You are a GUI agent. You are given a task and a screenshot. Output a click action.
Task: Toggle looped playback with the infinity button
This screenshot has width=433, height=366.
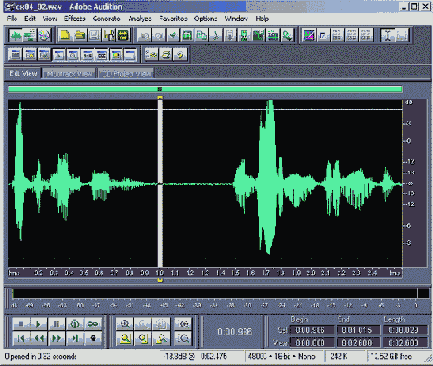tap(93, 324)
